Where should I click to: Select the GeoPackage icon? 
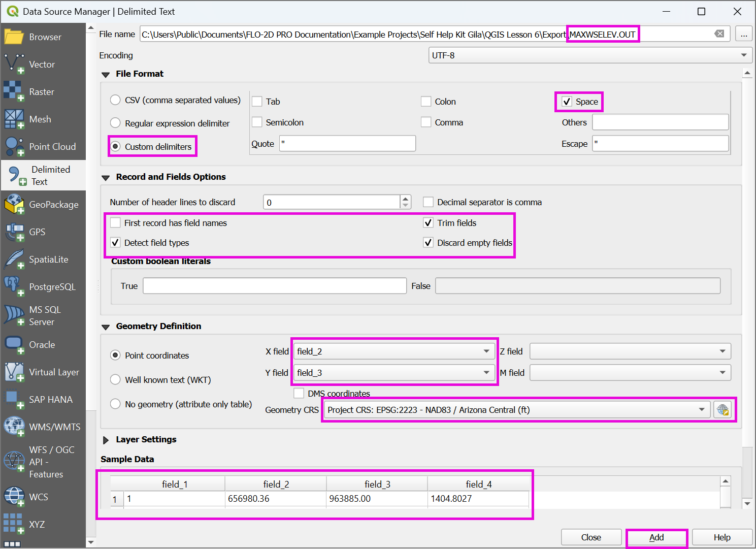pos(14,205)
